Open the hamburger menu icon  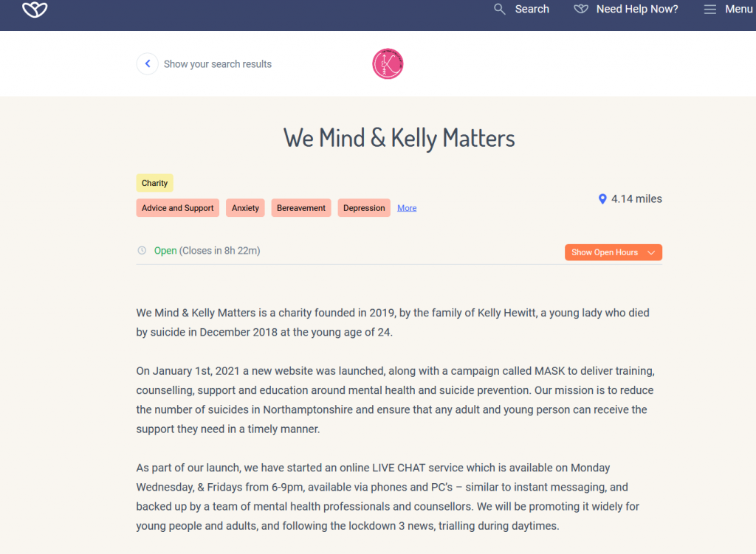pyautogui.click(x=710, y=9)
